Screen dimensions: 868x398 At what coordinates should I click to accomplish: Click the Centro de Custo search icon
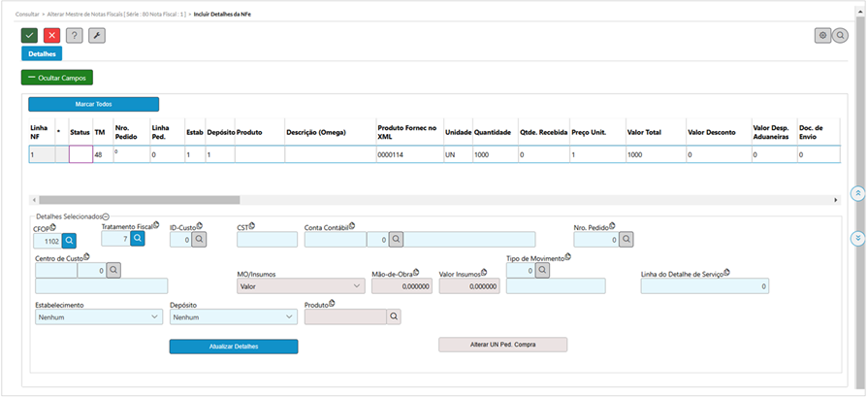[113, 271]
